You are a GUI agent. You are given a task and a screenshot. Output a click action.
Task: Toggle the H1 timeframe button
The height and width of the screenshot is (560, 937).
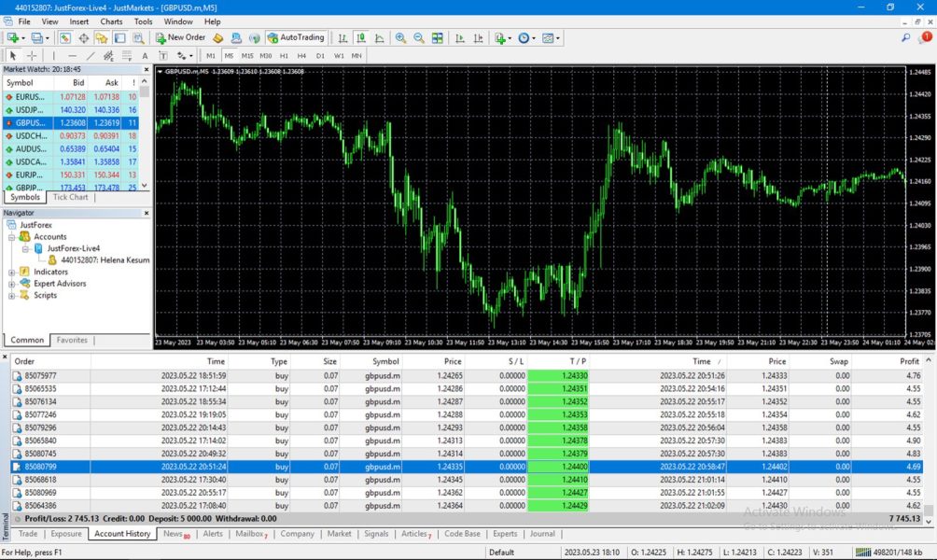[x=285, y=56]
